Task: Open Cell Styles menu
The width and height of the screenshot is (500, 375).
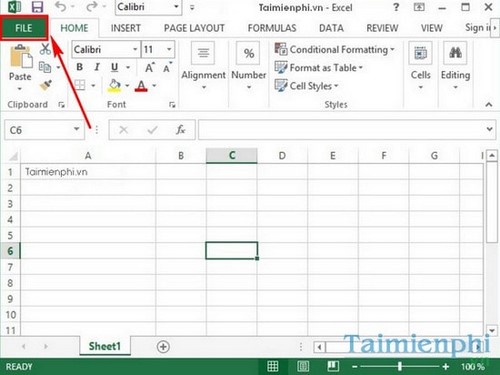Action: (x=307, y=86)
